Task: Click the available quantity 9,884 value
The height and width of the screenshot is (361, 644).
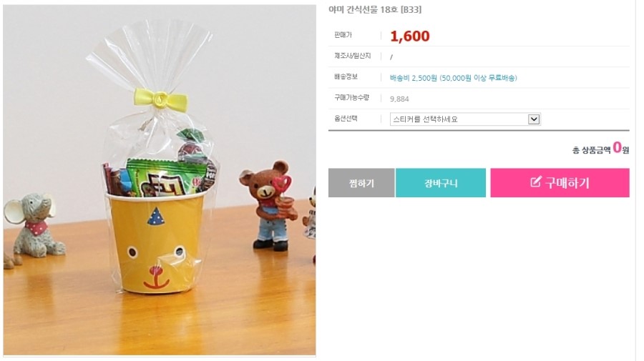Action: (x=399, y=99)
